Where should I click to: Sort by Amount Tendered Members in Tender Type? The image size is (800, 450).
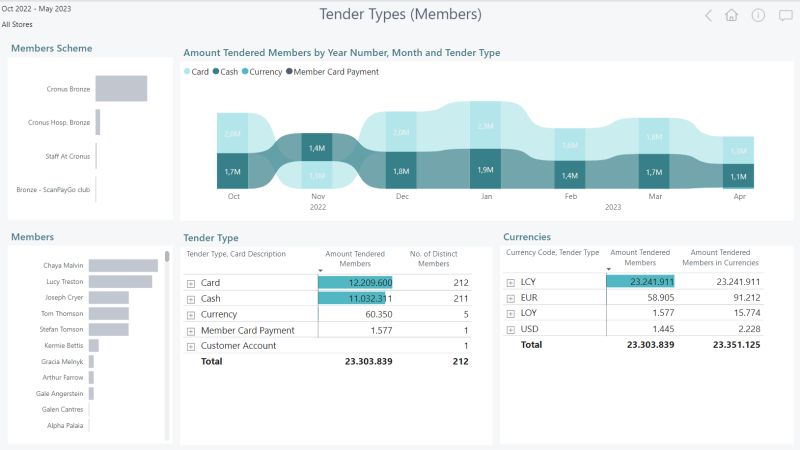[x=355, y=259]
